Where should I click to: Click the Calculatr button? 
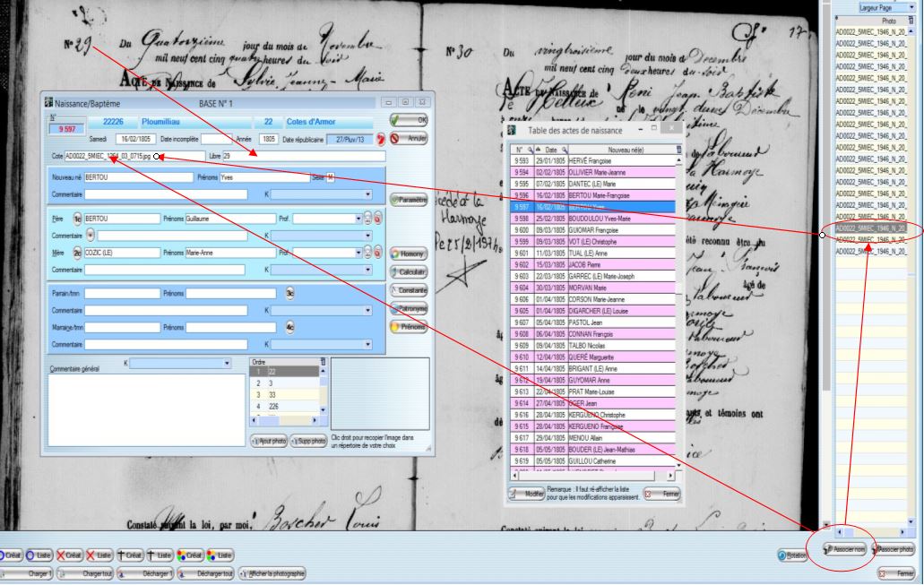[x=408, y=271]
